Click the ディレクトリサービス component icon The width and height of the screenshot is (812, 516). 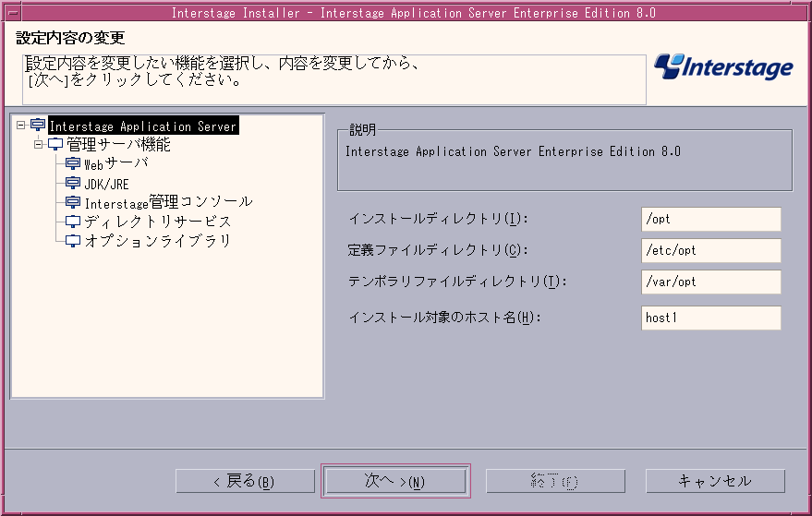(73, 222)
